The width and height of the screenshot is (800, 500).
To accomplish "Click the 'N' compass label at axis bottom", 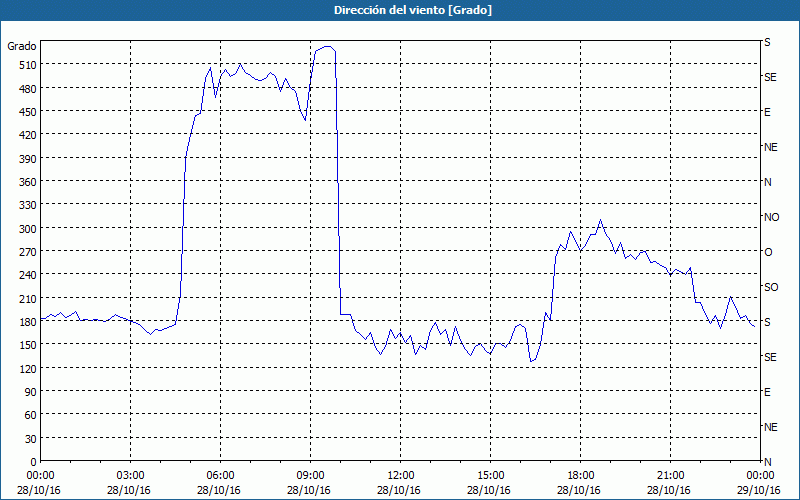I will click(767, 462).
